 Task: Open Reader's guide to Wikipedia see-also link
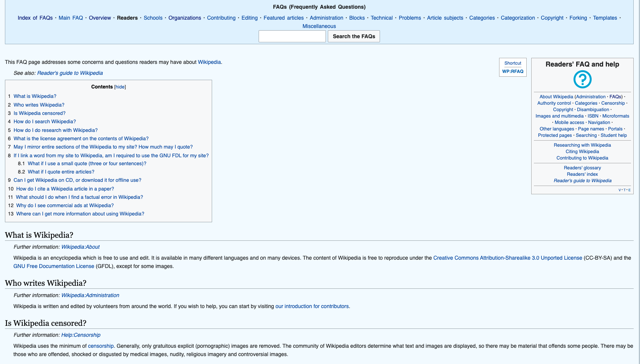(x=70, y=73)
